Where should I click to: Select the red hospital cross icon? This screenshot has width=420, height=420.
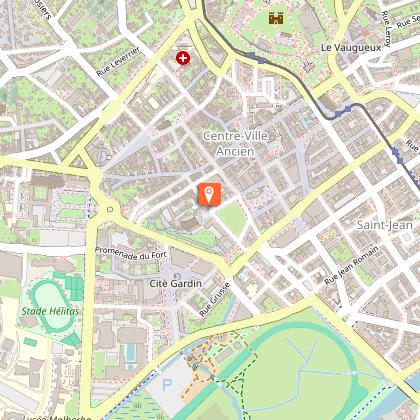(x=183, y=58)
